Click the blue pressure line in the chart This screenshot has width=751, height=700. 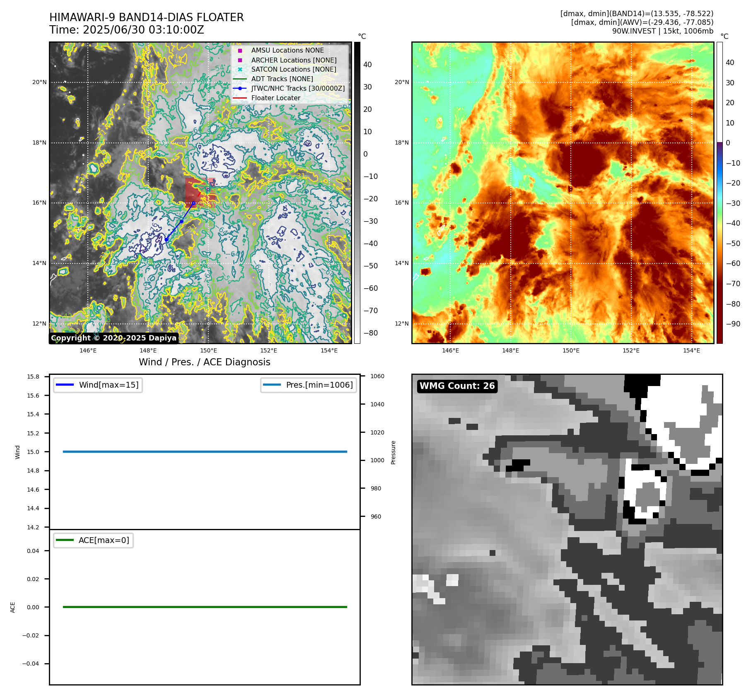(x=205, y=451)
